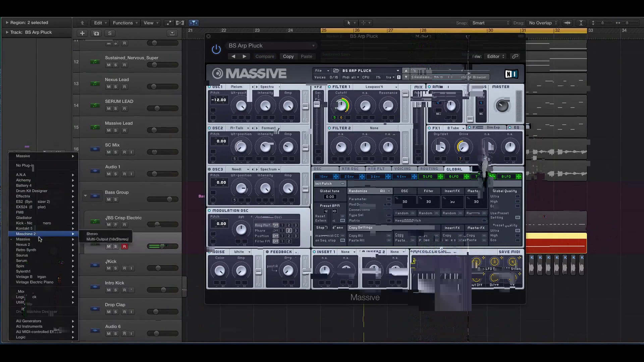Open the Edit dropdown menu
Image resolution: width=644 pixels, height=362 pixels.
click(100, 23)
